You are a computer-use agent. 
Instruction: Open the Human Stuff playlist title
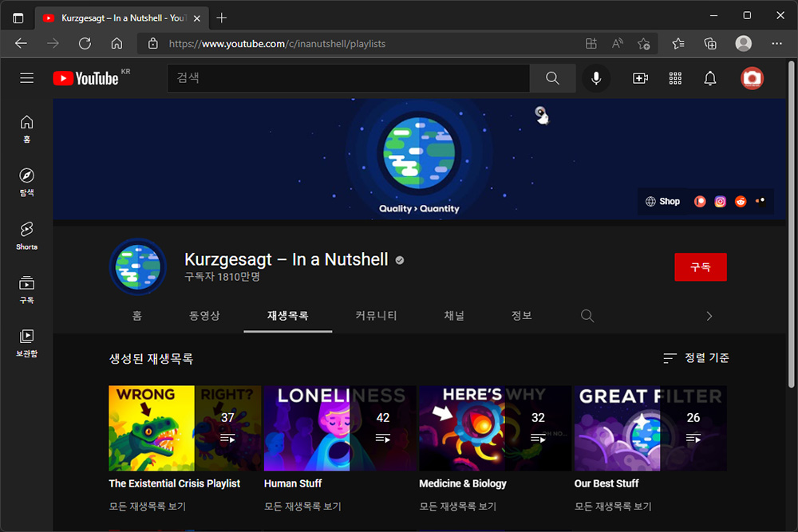[293, 483]
